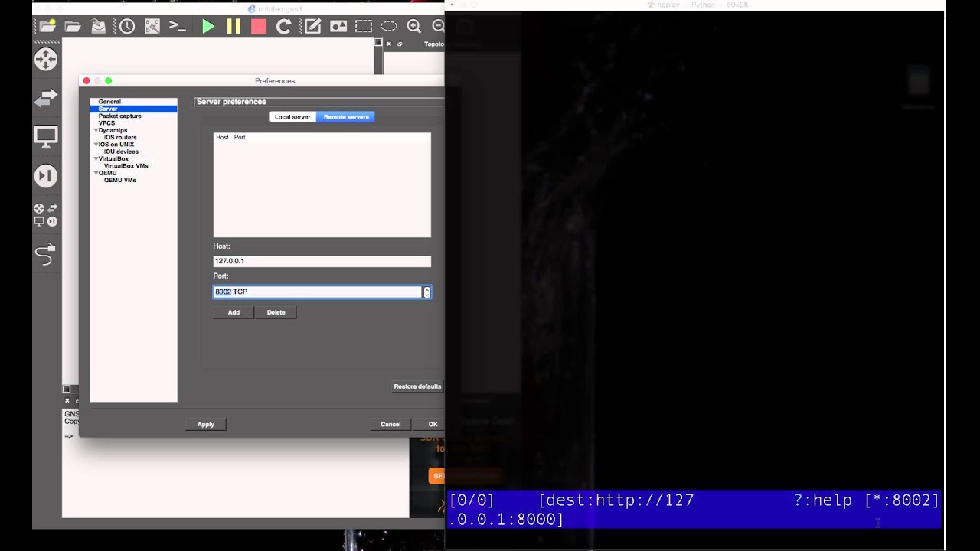Viewport: 980px width, 551px height.
Task: Switch to the Local server tab
Action: [x=292, y=117]
